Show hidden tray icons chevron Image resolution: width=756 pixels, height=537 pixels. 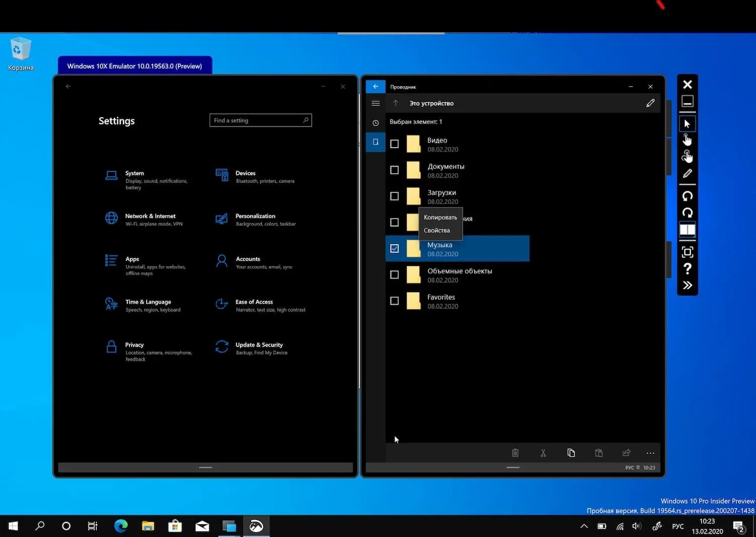point(584,526)
